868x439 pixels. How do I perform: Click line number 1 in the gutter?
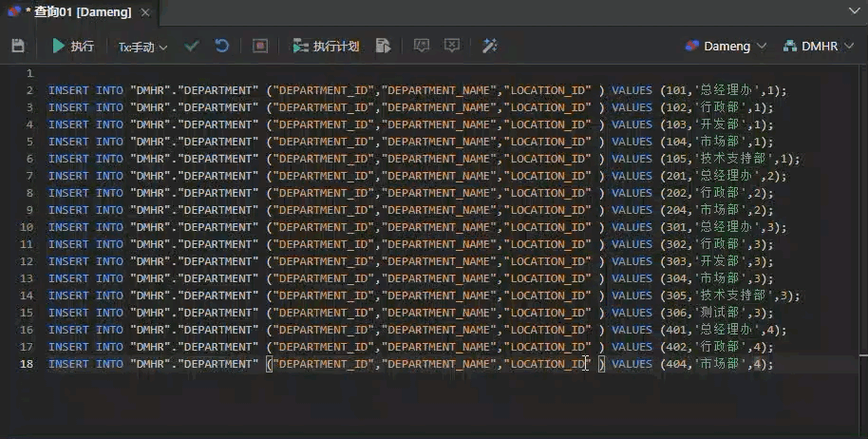coord(29,73)
